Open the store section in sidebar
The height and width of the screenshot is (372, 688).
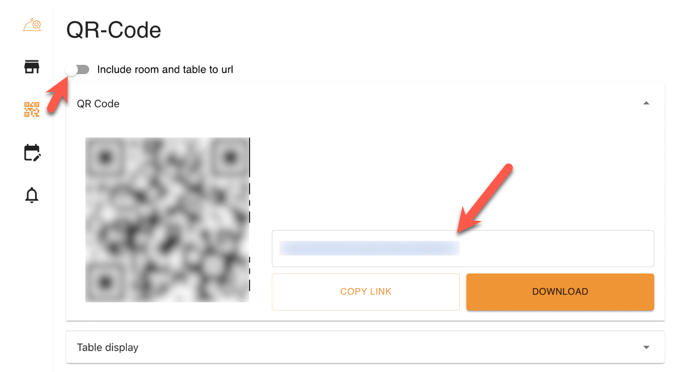click(32, 67)
